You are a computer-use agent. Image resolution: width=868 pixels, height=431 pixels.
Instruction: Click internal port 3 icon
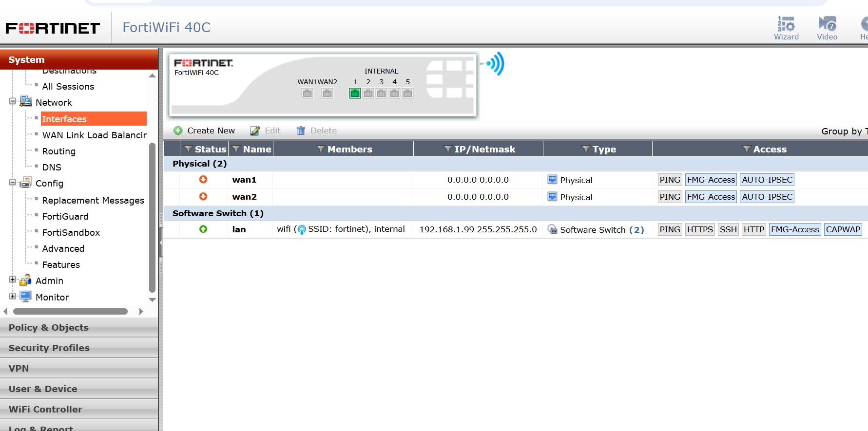[381, 93]
